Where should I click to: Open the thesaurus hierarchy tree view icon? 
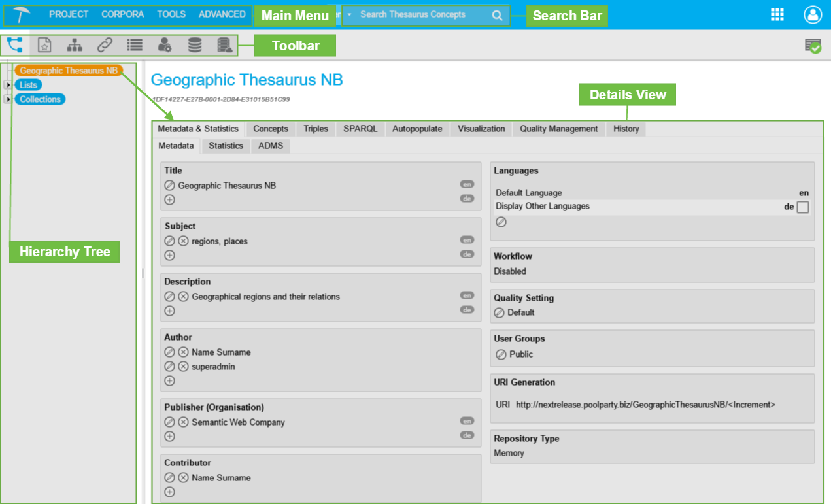[14, 45]
